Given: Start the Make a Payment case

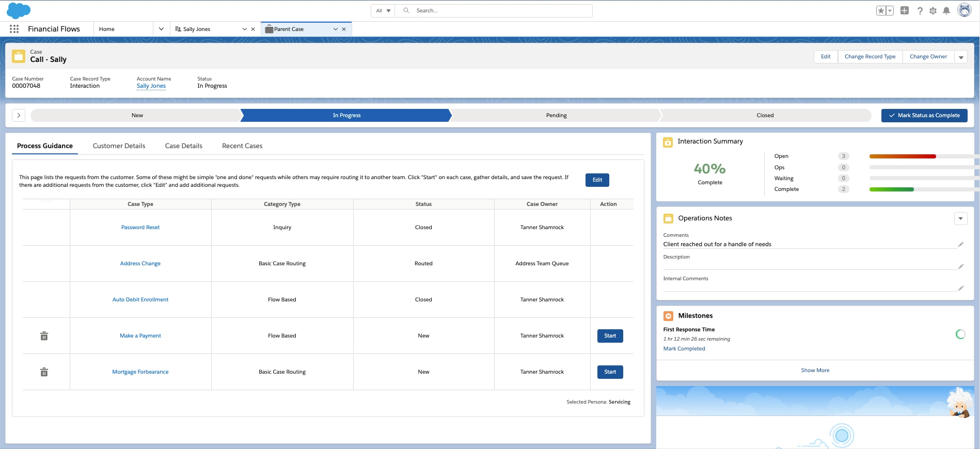Looking at the screenshot, I should 610,336.
